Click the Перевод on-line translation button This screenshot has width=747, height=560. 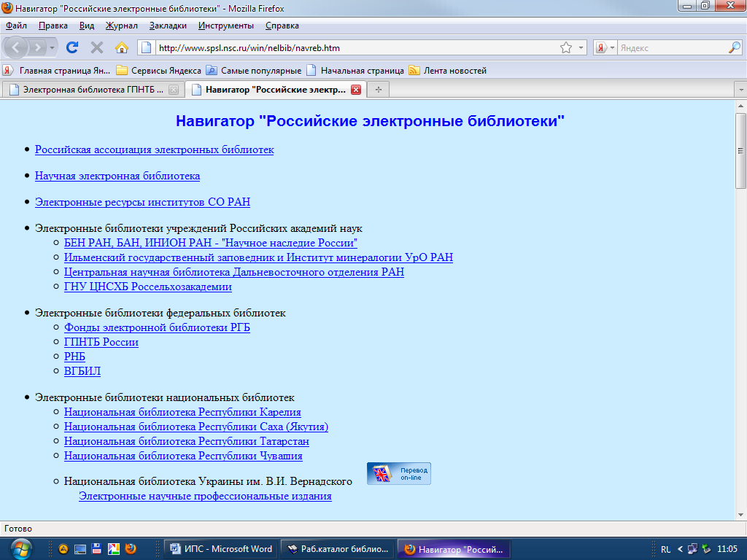(399, 474)
